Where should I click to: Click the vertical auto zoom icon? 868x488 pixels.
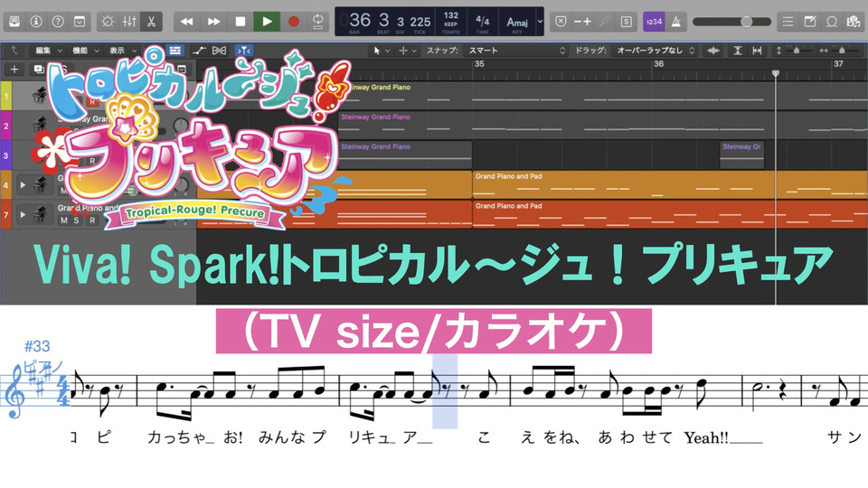[x=738, y=51]
